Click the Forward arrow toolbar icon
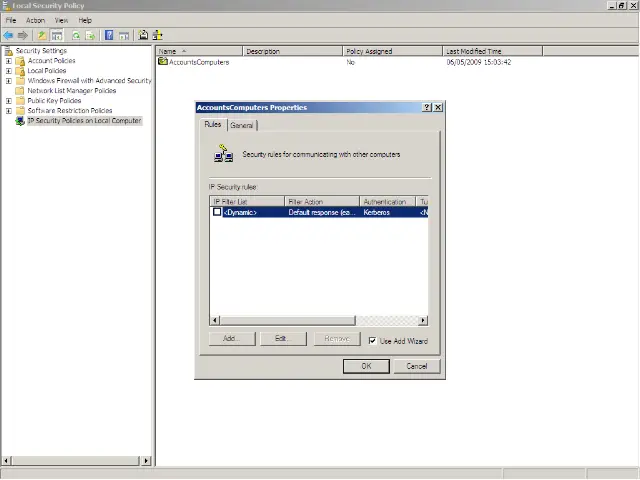Viewport: 640px width, 480px height. [23, 35]
